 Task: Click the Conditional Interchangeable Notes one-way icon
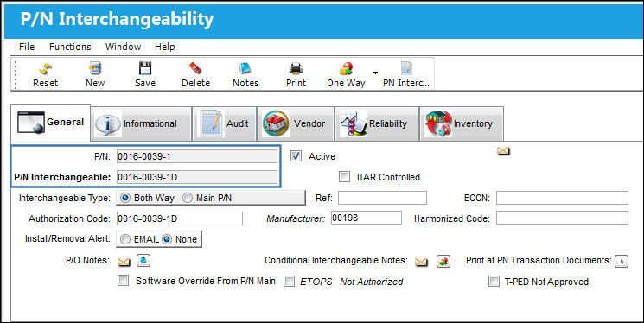click(443, 261)
